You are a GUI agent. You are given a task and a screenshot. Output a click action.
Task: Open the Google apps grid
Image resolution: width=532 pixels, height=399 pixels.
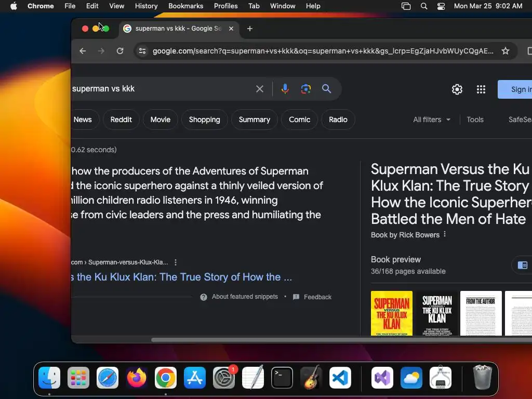point(481,89)
